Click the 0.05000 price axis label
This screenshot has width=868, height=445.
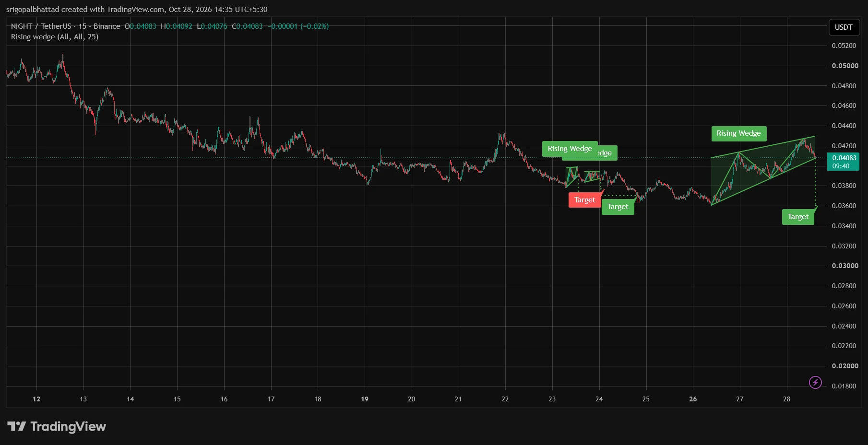tap(845, 66)
